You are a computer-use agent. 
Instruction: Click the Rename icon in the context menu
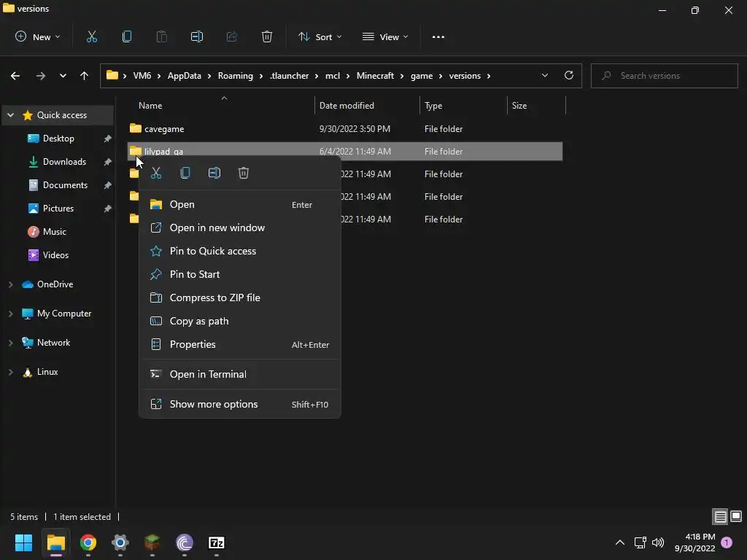coord(214,173)
